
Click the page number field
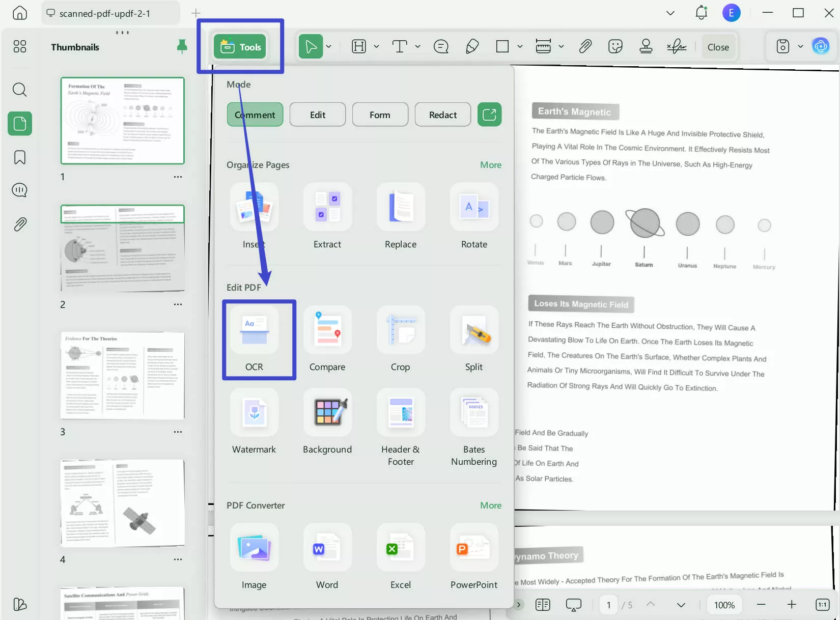point(608,605)
